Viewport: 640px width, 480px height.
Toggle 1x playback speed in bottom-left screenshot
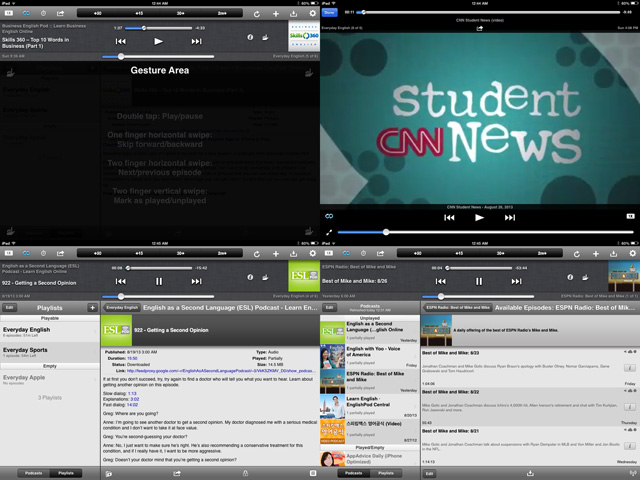[9, 253]
